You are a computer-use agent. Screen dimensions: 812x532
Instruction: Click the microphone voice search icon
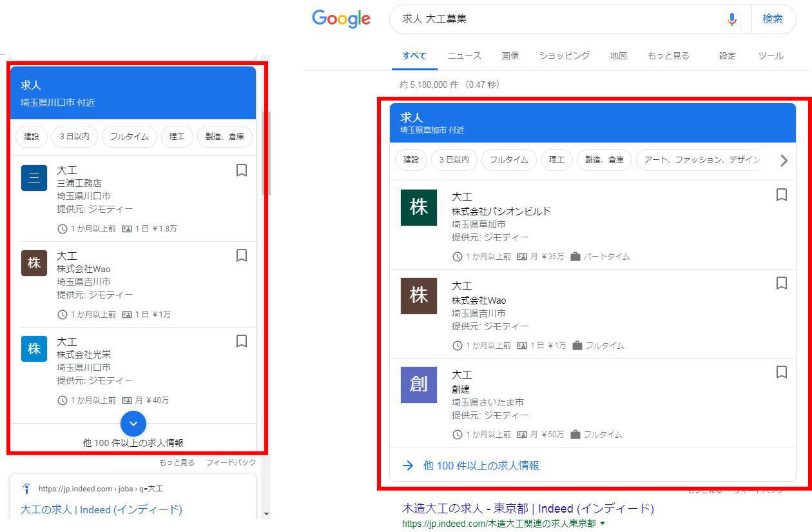click(x=731, y=19)
